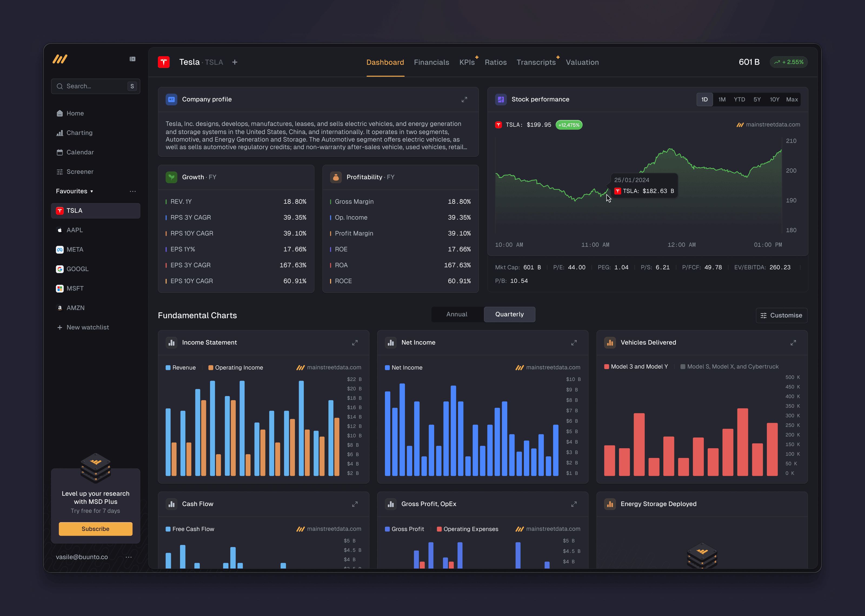Click the Energy Storage Deployed locked thumbnail
The image size is (865, 616).
tap(702, 556)
